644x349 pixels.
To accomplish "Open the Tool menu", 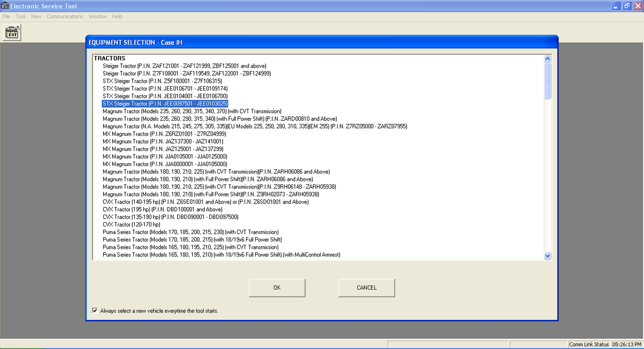I will point(21,17).
